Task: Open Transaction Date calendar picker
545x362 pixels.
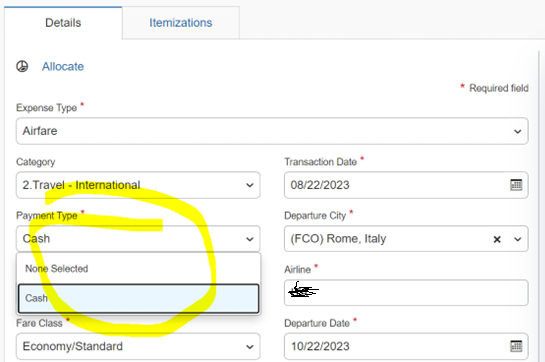Action: click(x=516, y=185)
